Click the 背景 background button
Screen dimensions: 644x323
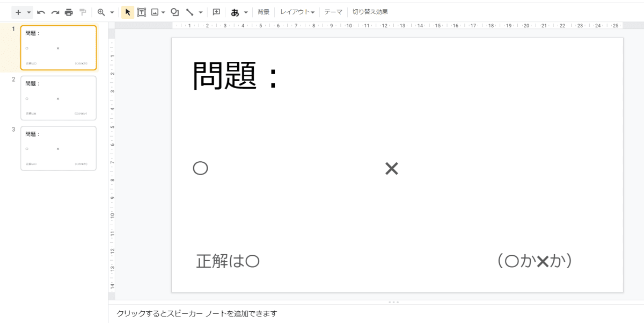264,12
